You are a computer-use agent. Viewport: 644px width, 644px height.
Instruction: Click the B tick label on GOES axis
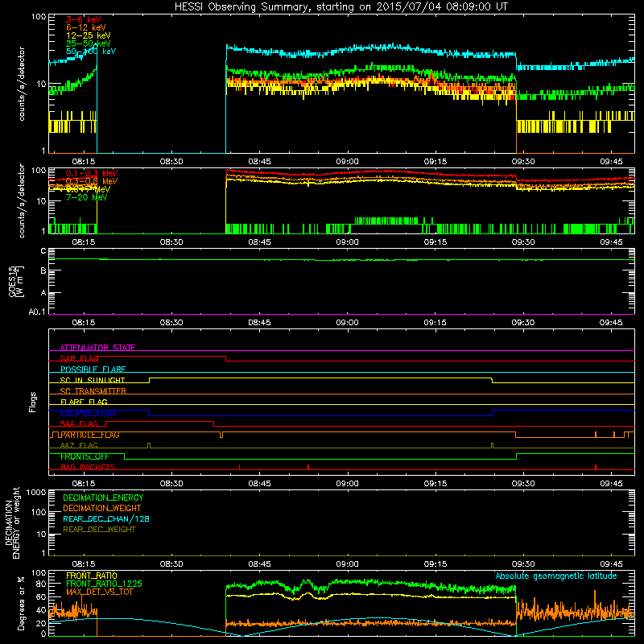coord(43,270)
